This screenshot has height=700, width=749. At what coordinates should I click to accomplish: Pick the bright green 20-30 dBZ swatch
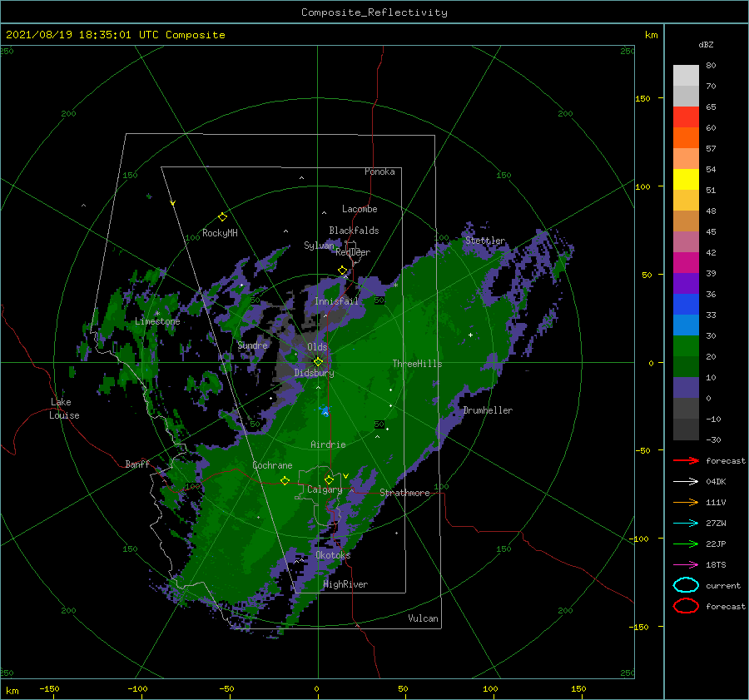click(x=686, y=346)
